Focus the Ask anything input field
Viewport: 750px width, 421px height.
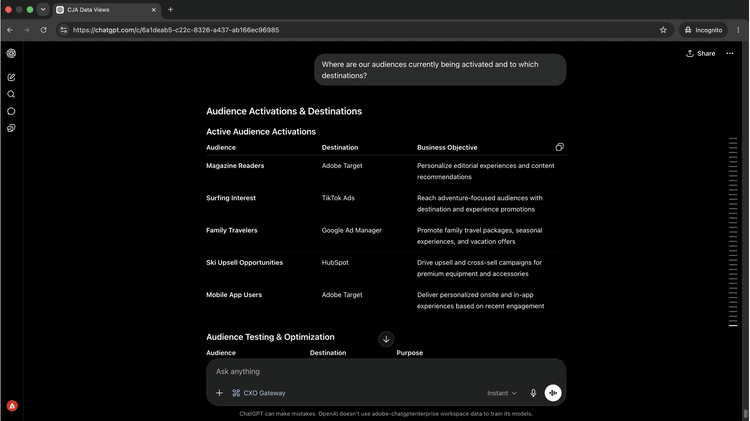point(386,371)
